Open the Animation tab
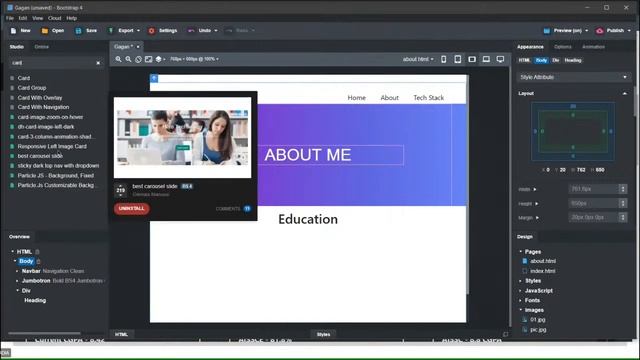640x360 pixels. [593, 47]
